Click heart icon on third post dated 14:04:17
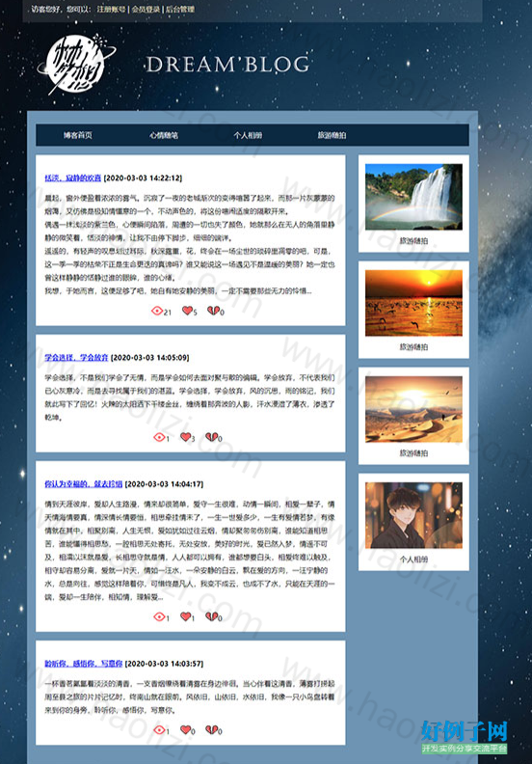The height and width of the screenshot is (764, 532). coord(185,616)
